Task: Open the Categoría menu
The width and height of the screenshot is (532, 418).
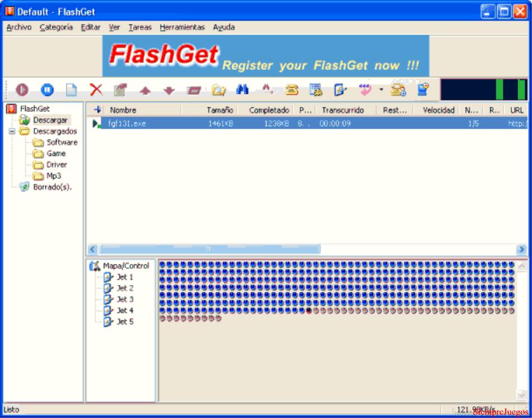Action: click(x=56, y=27)
